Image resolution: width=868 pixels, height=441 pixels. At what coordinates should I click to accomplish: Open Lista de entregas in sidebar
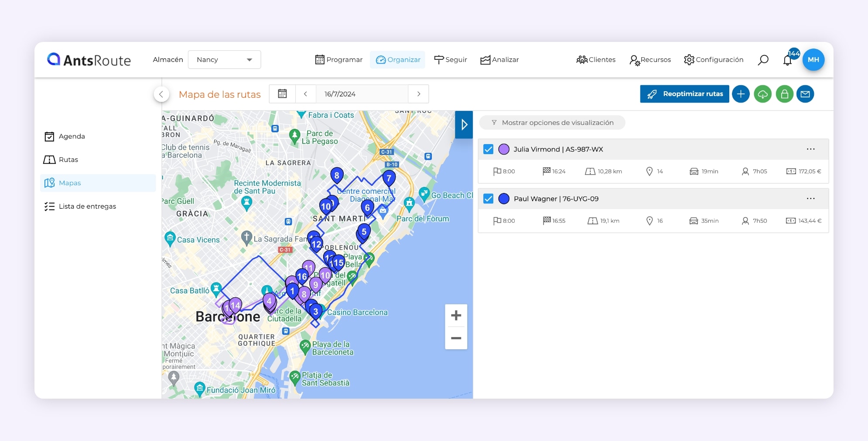87,207
